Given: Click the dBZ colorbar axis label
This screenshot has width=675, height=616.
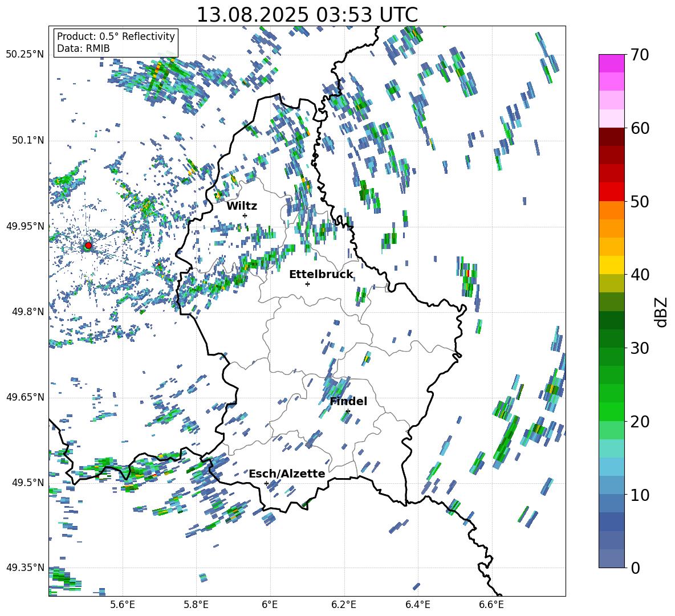Looking at the screenshot, I should pos(662,312).
